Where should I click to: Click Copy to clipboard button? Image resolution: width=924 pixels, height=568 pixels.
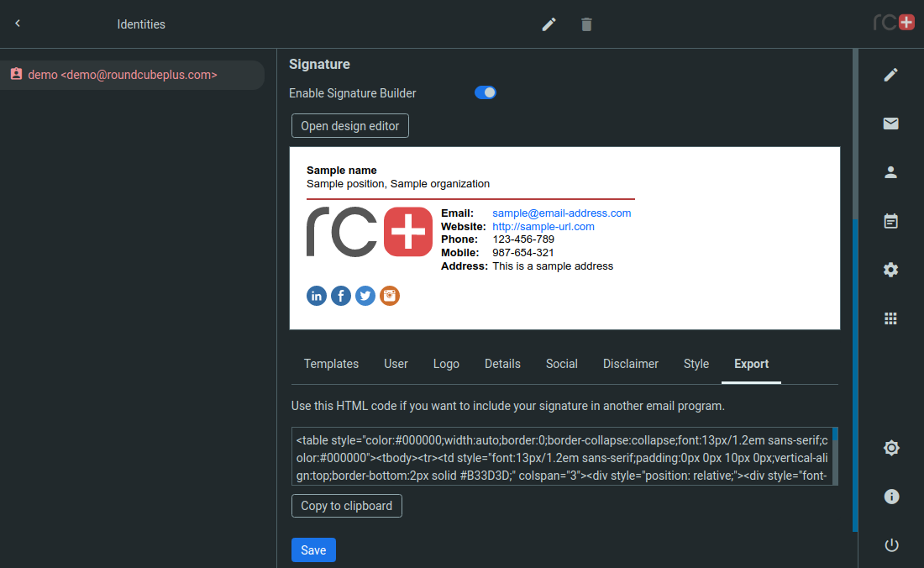(x=346, y=506)
